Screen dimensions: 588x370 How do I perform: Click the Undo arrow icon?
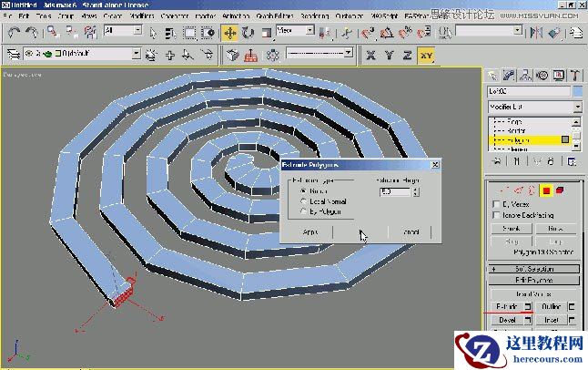[15, 33]
